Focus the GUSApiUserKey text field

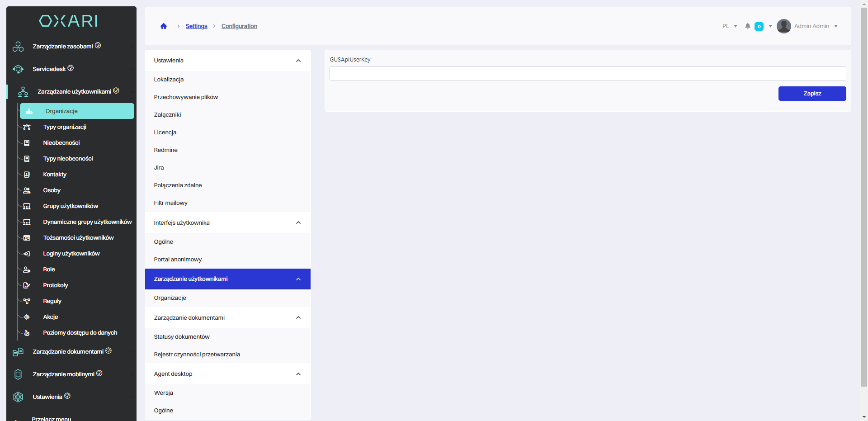(587, 74)
